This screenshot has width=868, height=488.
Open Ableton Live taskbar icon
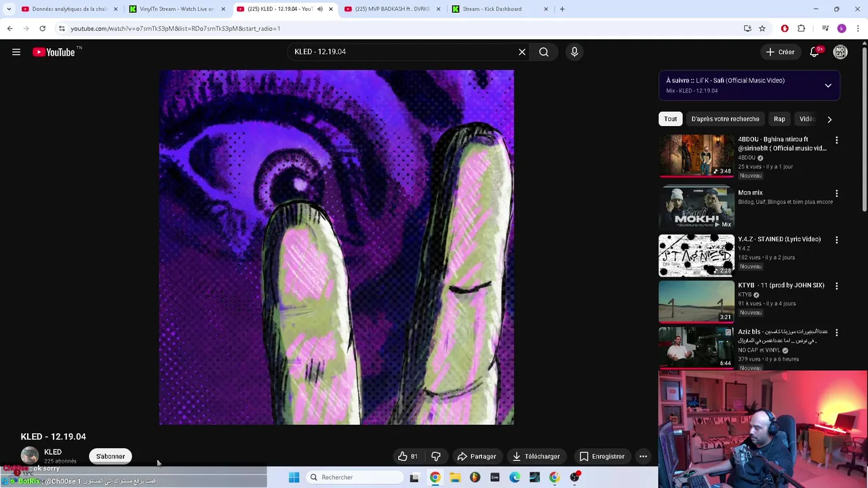(x=495, y=477)
